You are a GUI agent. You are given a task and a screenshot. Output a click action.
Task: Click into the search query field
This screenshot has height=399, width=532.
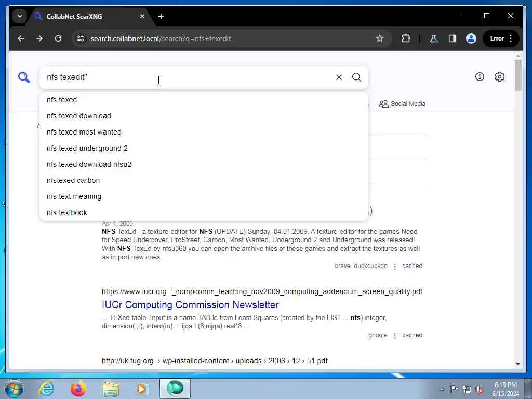(190, 77)
